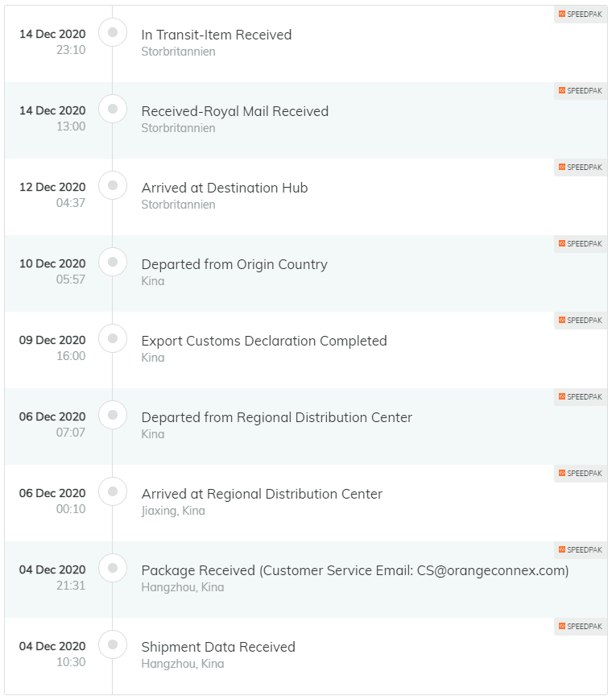
Task: Select timeline marker for 14 Dec 13:00 event
Action: [113, 109]
